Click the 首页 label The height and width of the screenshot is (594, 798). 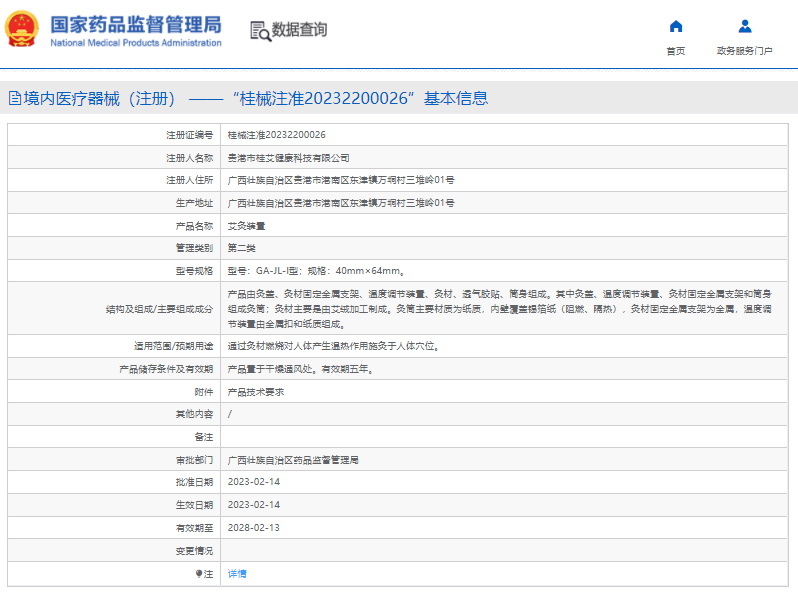pos(675,51)
